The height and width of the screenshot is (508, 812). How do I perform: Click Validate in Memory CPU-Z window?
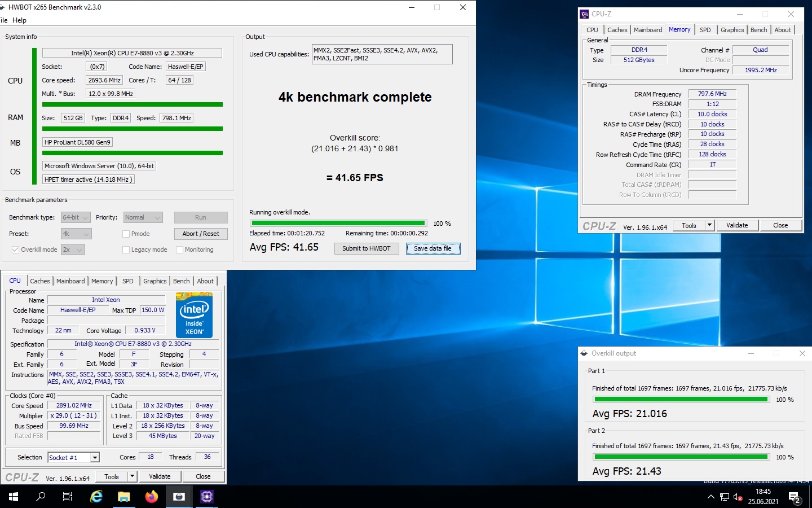(737, 225)
